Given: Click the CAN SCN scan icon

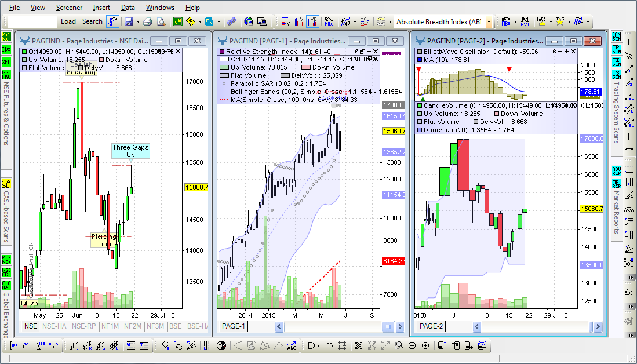Looking at the screenshot, I should tap(616, 37).
